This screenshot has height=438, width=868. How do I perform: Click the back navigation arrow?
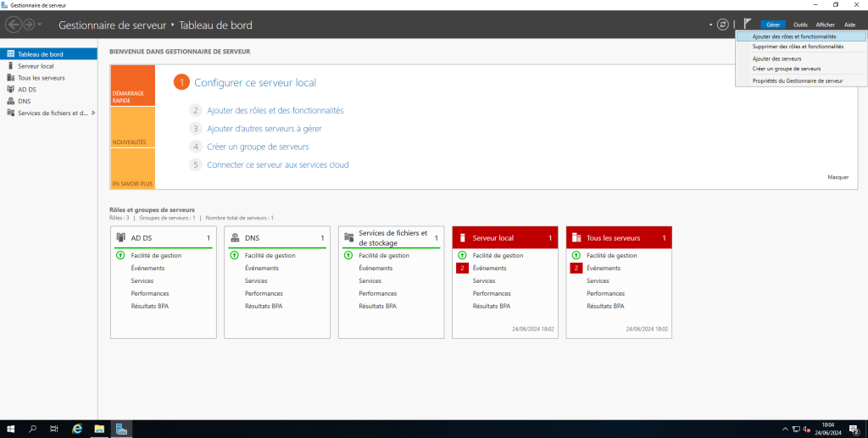[x=14, y=25]
